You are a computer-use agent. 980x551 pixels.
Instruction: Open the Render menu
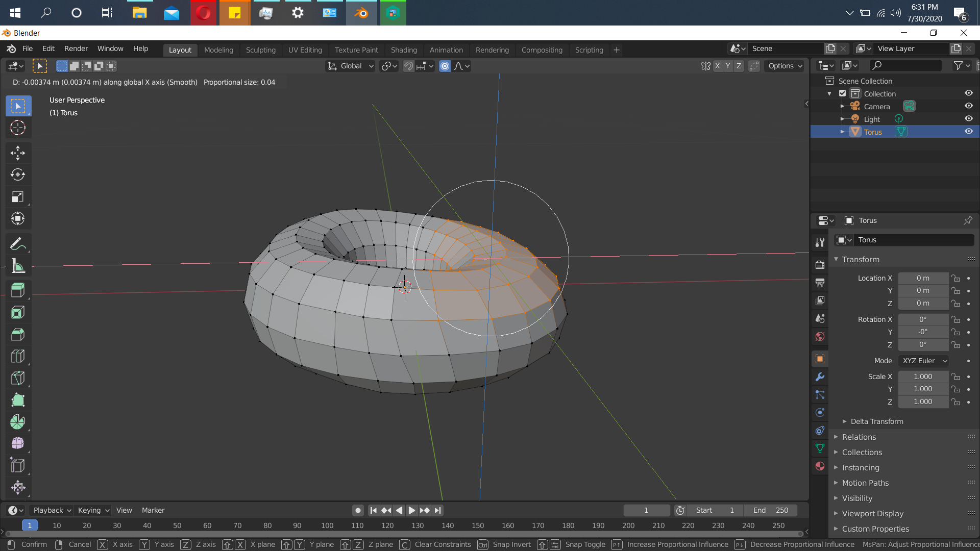[76, 49]
